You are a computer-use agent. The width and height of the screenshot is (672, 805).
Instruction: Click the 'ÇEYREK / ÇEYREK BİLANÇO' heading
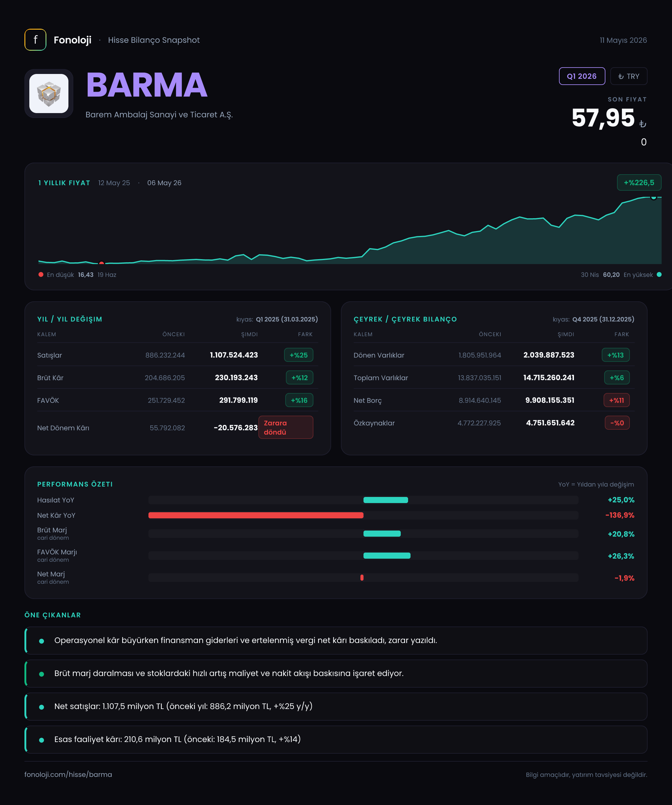tap(405, 319)
